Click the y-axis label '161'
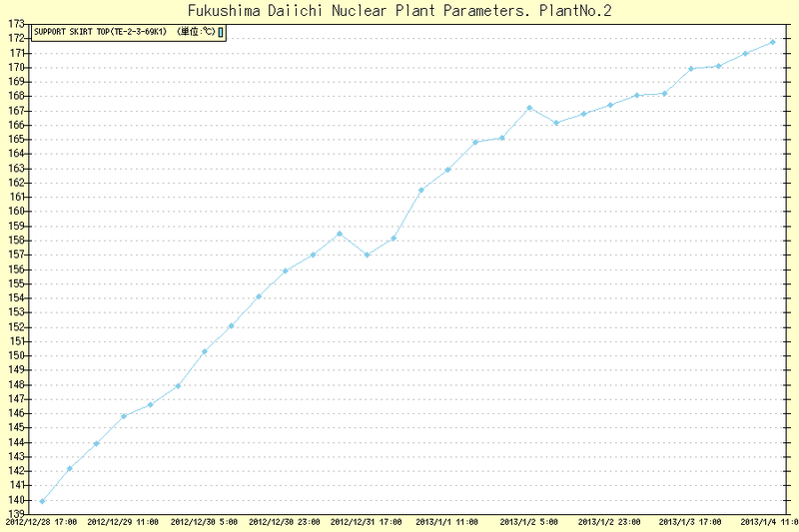 tap(16, 197)
